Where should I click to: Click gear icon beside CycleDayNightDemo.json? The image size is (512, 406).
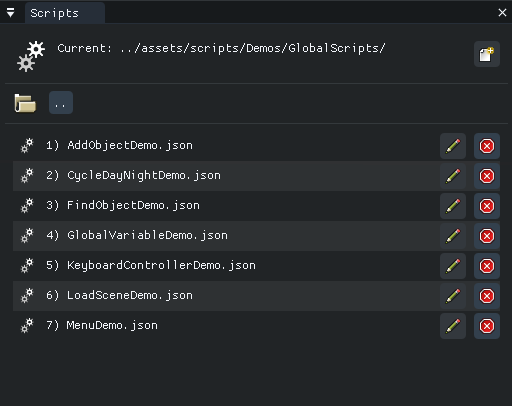point(27,176)
